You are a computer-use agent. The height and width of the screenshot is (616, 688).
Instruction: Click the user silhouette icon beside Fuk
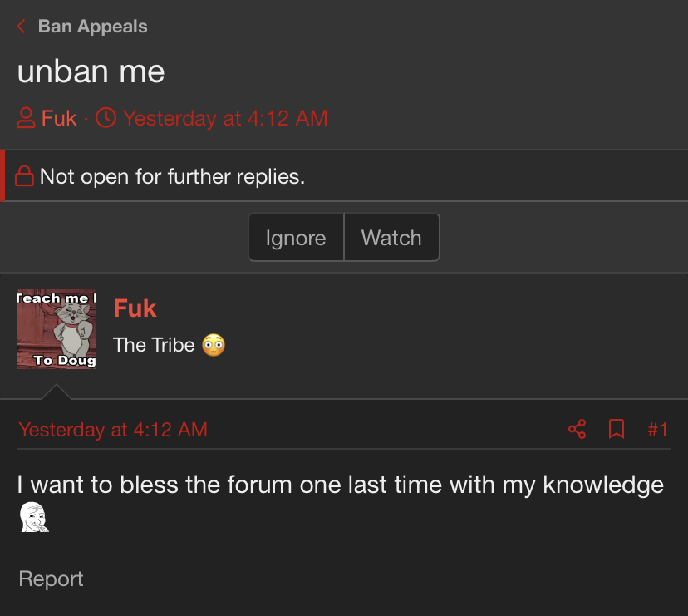click(x=26, y=118)
